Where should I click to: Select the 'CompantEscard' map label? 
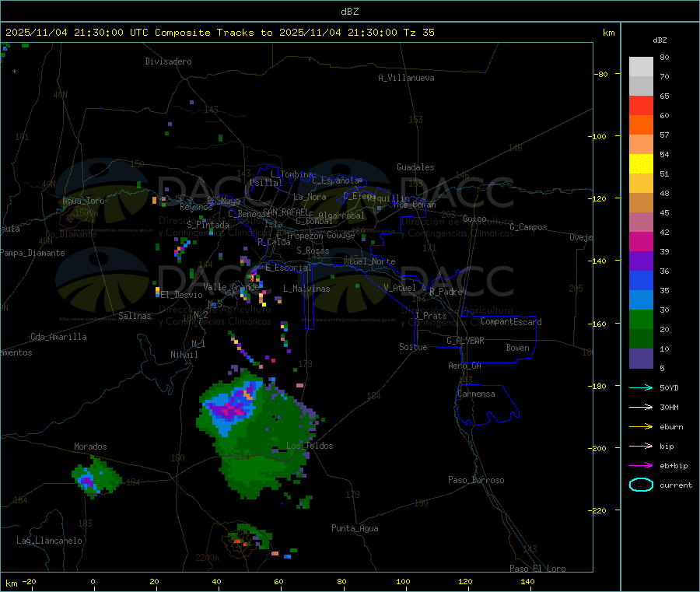(511, 322)
